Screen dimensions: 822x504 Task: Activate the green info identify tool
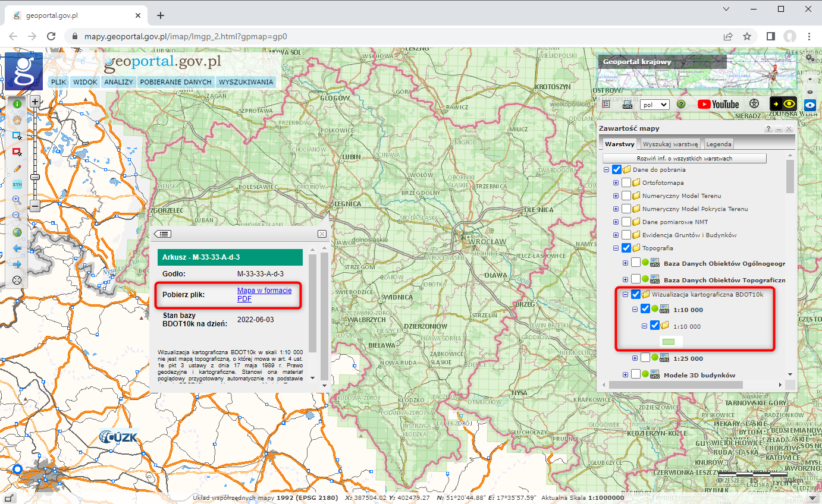tap(17, 103)
